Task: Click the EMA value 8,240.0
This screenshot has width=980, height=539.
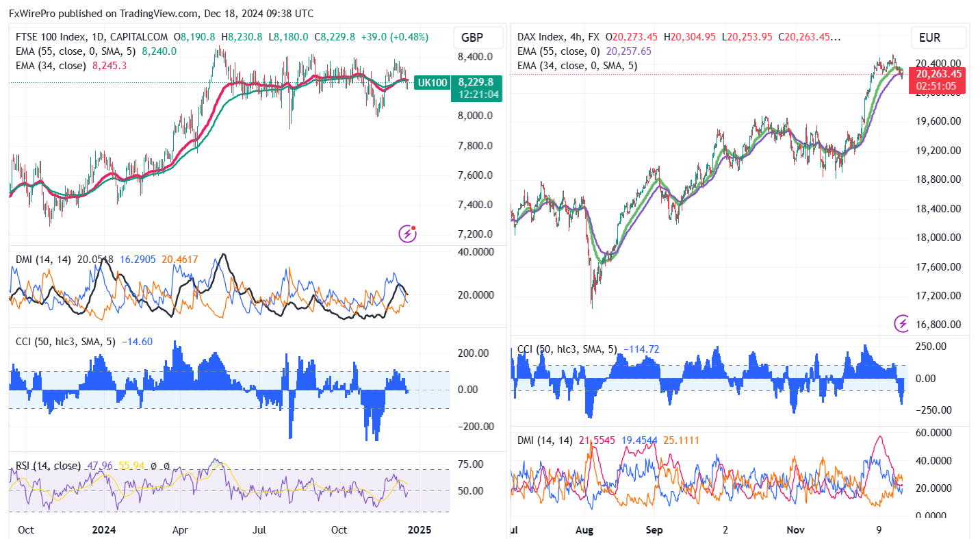Action: coord(159,51)
